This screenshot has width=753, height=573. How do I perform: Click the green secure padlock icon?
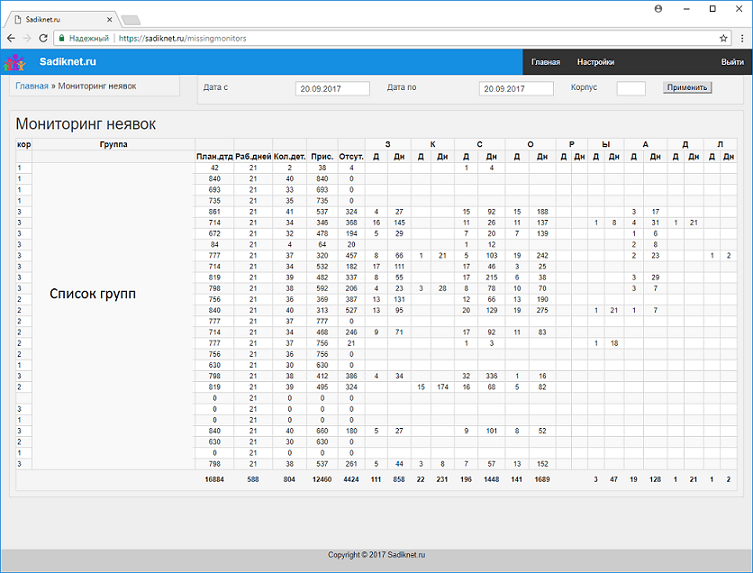click(62, 38)
